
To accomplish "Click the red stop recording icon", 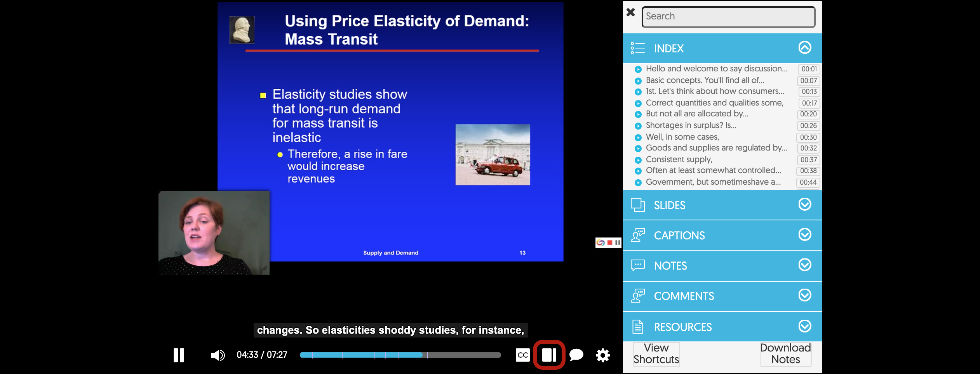I will (610, 243).
